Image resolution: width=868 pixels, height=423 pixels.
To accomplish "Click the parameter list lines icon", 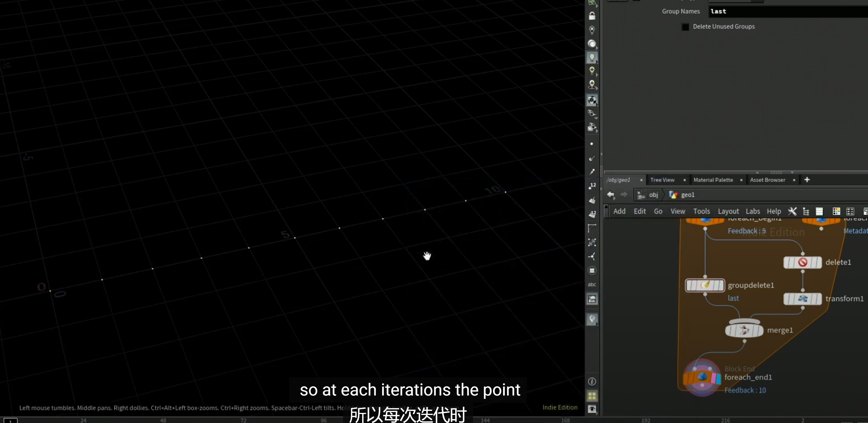I will click(819, 211).
